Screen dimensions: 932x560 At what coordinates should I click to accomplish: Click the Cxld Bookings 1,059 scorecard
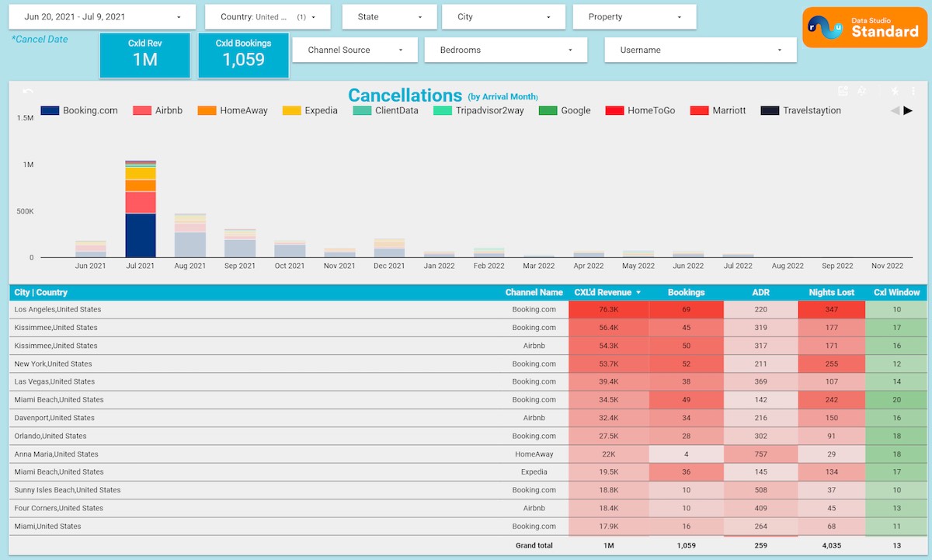(x=244, y=55)
